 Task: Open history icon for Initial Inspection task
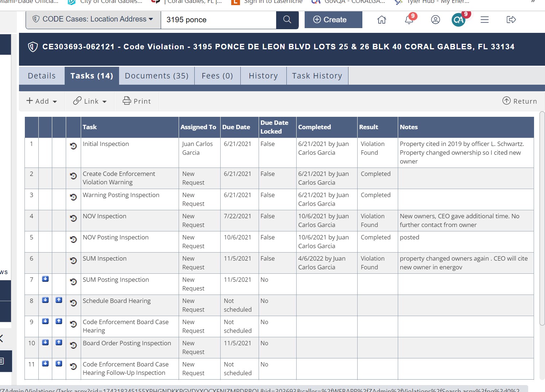pos(73,146)
